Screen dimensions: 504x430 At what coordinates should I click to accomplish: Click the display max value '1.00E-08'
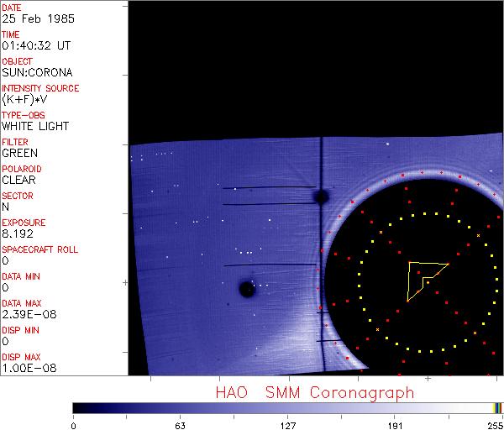coord(26,369)
